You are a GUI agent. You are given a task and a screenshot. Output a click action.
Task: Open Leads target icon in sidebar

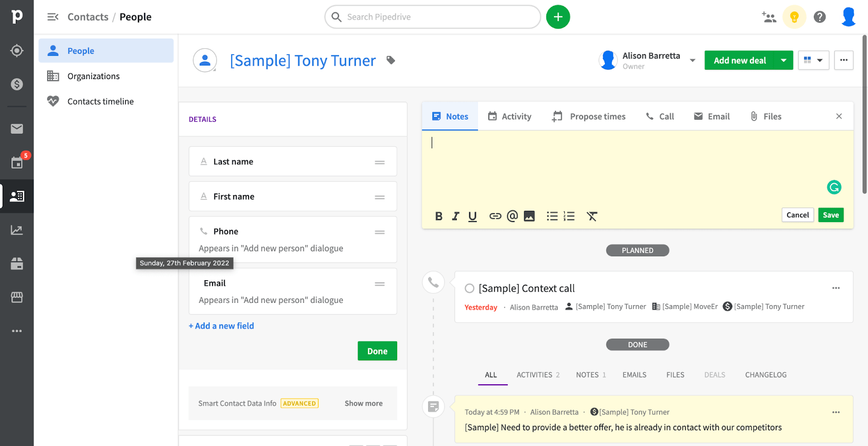click(17, 50)
